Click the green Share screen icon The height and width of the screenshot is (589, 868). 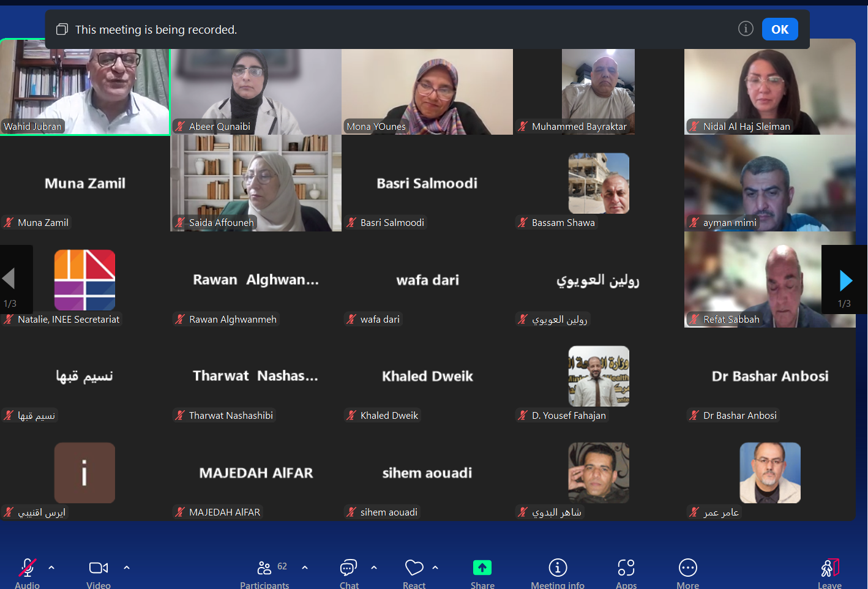point(482,568)
